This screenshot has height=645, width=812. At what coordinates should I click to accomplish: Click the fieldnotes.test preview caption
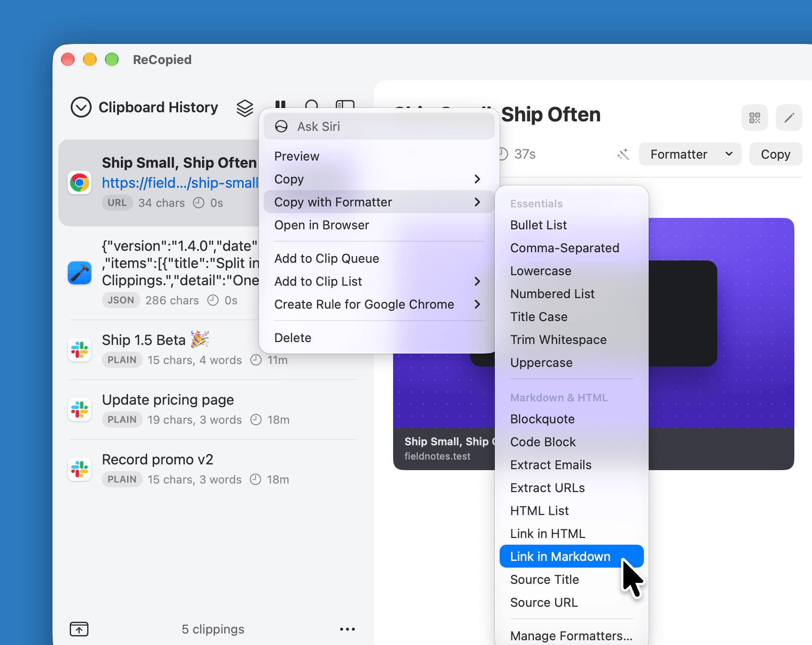(437, 456)
